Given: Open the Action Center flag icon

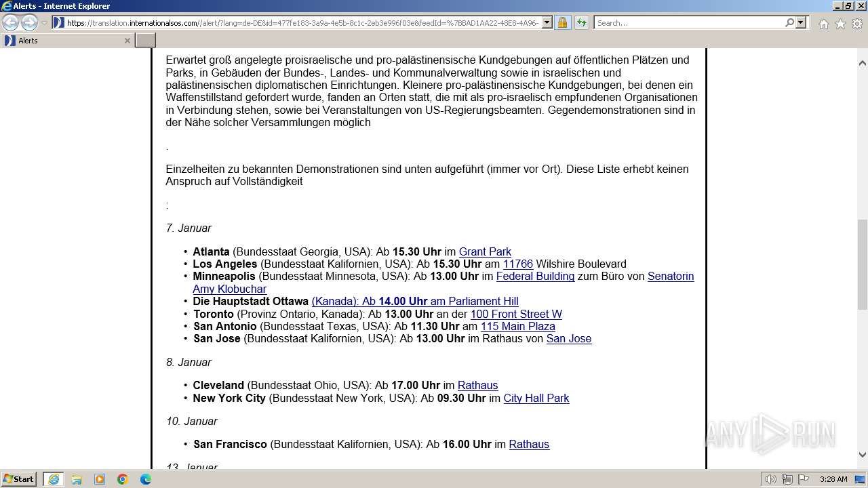Looking at the screenshot, I should click(802, 479).
